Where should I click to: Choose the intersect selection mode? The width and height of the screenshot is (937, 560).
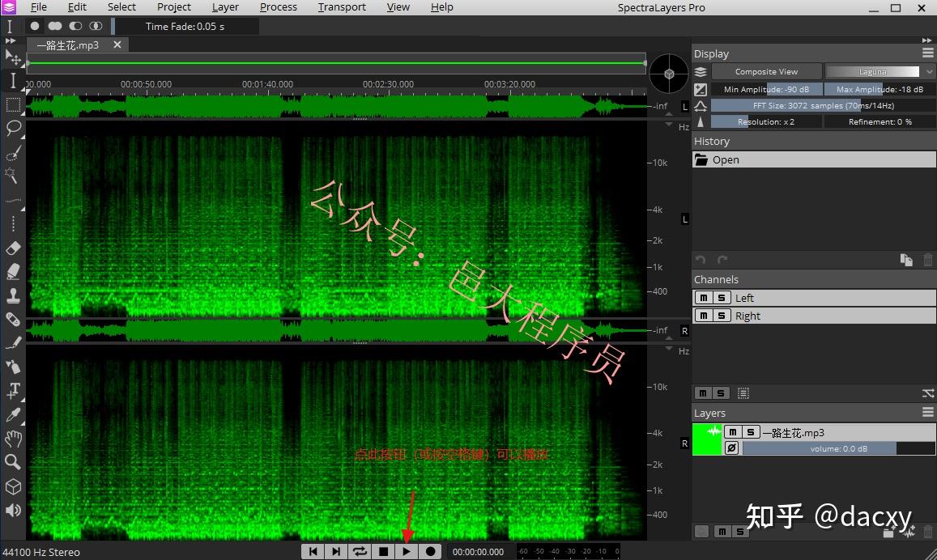click(x=96, y=26)
